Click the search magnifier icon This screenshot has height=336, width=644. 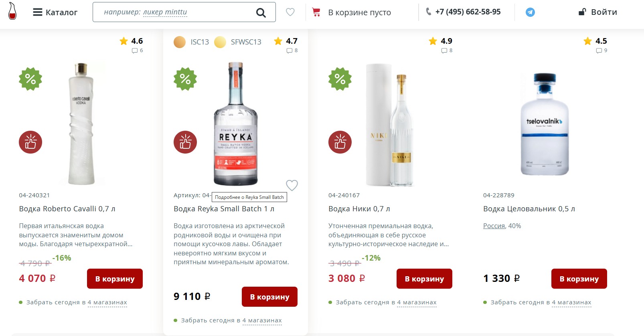[x=261, y=13]
